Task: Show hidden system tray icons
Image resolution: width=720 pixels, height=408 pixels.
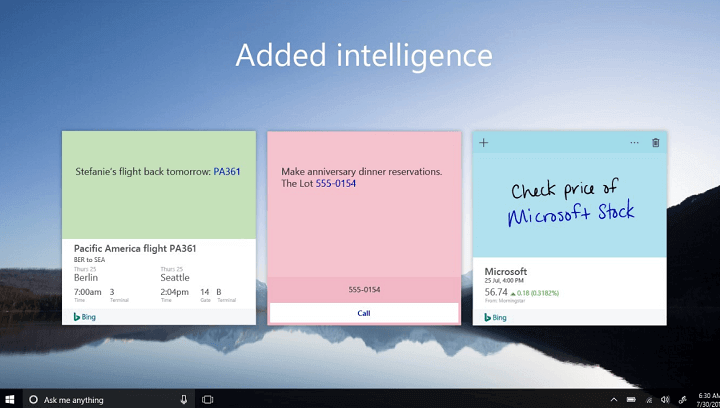Action: click(x=613, y=400)
